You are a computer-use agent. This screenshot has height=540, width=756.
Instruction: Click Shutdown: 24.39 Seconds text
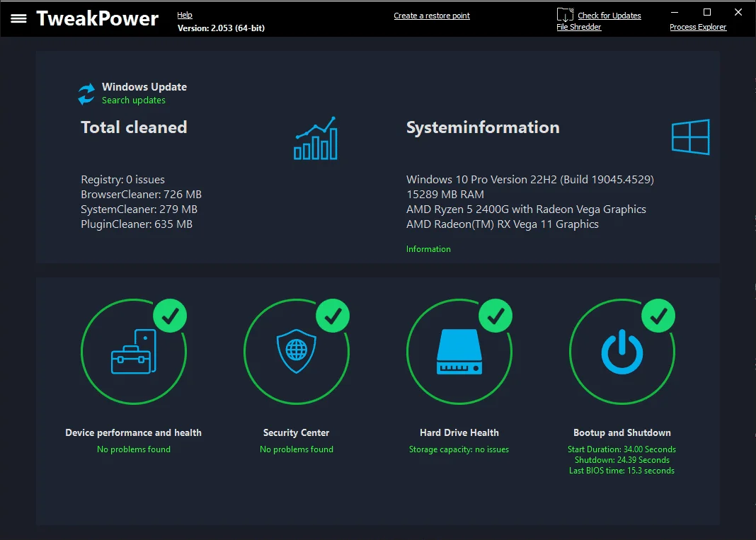[622, 460]
